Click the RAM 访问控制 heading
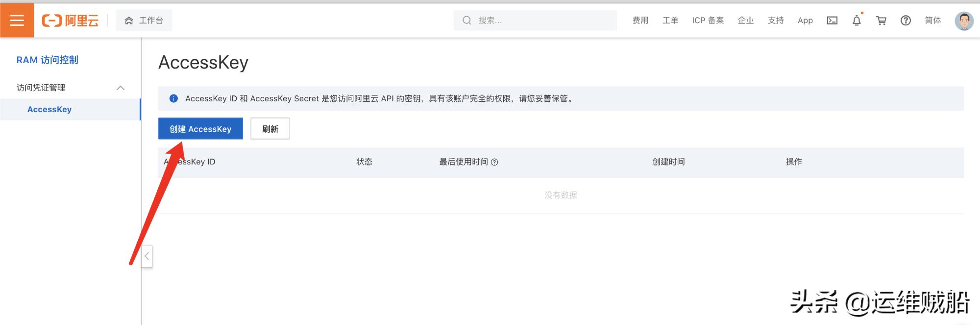This screenshot has height=325, width=980. (48, 60)
